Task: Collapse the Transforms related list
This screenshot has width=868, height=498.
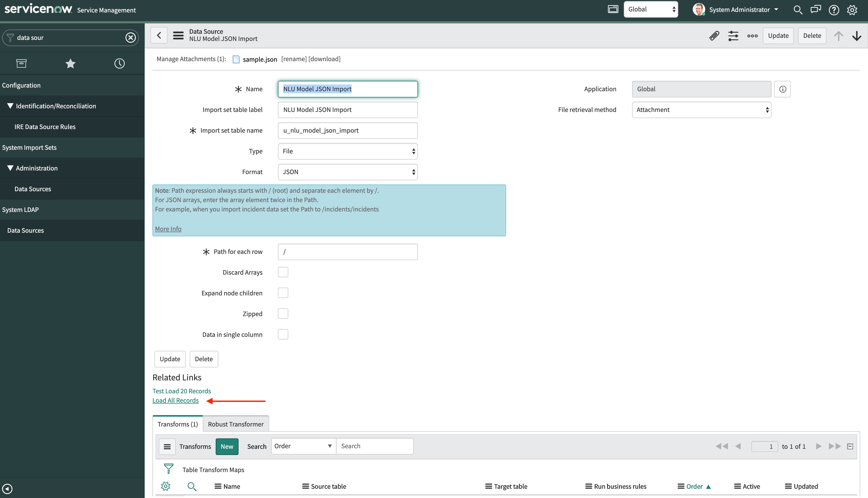Action: coord(850,446)
